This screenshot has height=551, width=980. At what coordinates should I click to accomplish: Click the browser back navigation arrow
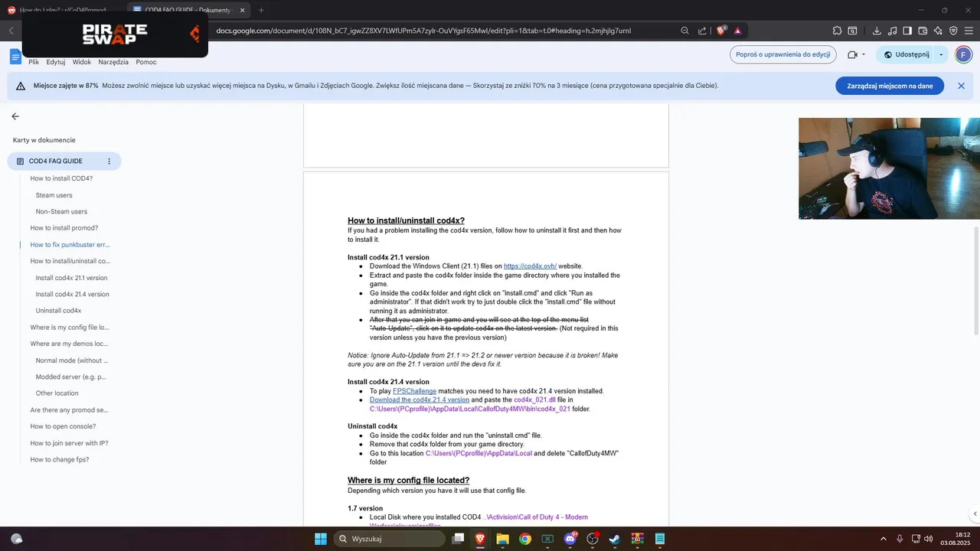click(x=11, y=31)
